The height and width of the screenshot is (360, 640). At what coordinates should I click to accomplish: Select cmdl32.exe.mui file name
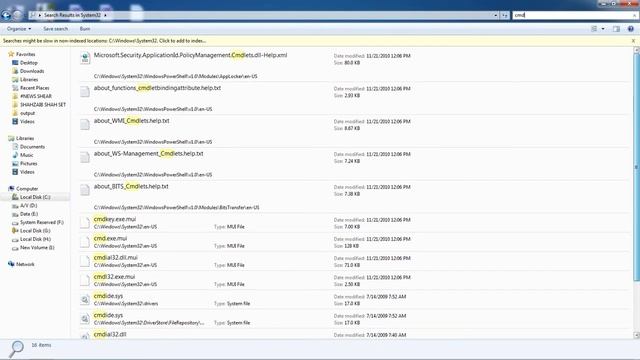point(114,277)
